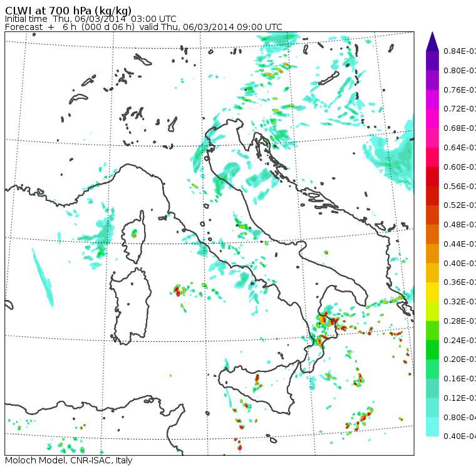Pick the yellow-green band between 0.28E-03 and 0.32E-03
This screenshot has height=469, width=476.
click(x=432, y=311)
